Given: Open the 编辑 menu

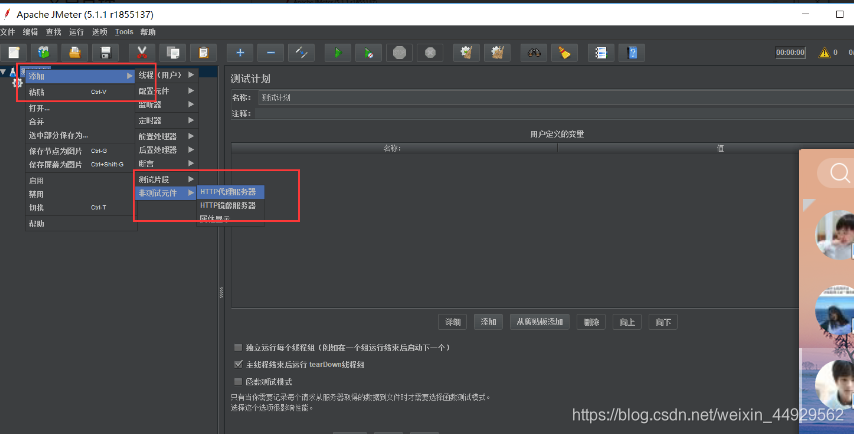Looking at the screenshot, I should [x=30, y=32].
